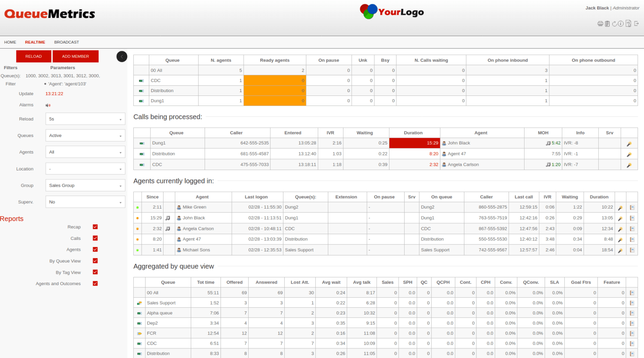Click the queue icon beside Dung1 in top table
This screenshot has width=644, height=358.
click(141, 101)
